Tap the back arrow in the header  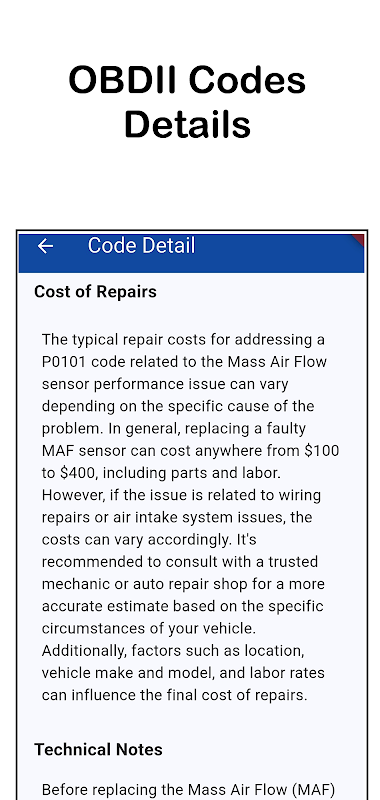tap(45, 246)
